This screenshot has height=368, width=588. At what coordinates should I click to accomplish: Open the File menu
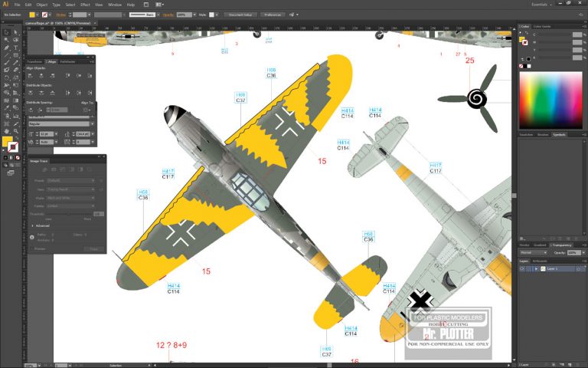17,5
